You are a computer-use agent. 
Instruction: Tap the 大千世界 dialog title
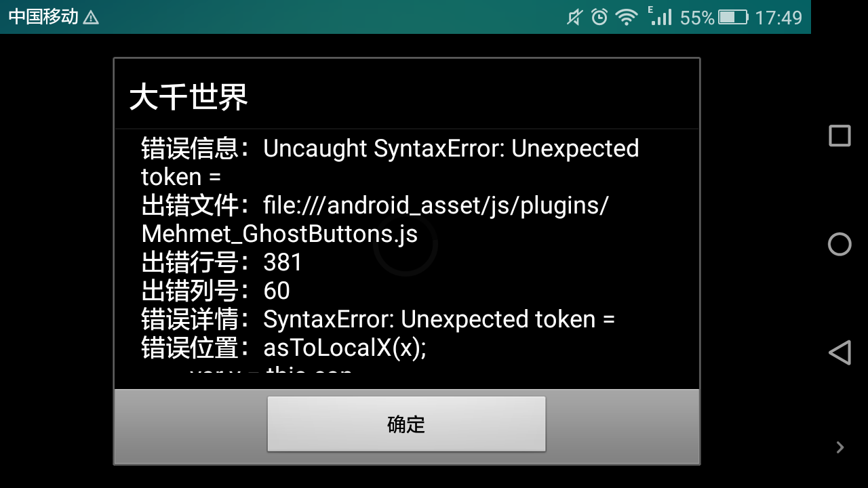pyautogui.click(x=189, y=97)
